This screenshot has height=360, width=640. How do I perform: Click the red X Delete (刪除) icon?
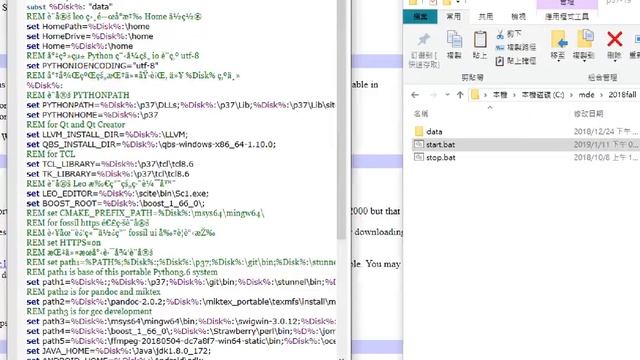click(x=614, y=39)
